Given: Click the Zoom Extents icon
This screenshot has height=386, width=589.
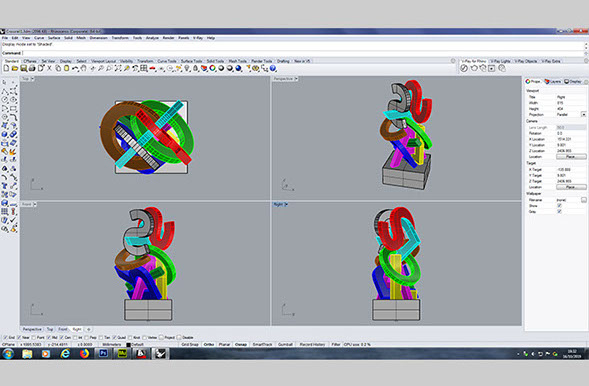Looking at the screenshot, I should [x=118, y=68].
